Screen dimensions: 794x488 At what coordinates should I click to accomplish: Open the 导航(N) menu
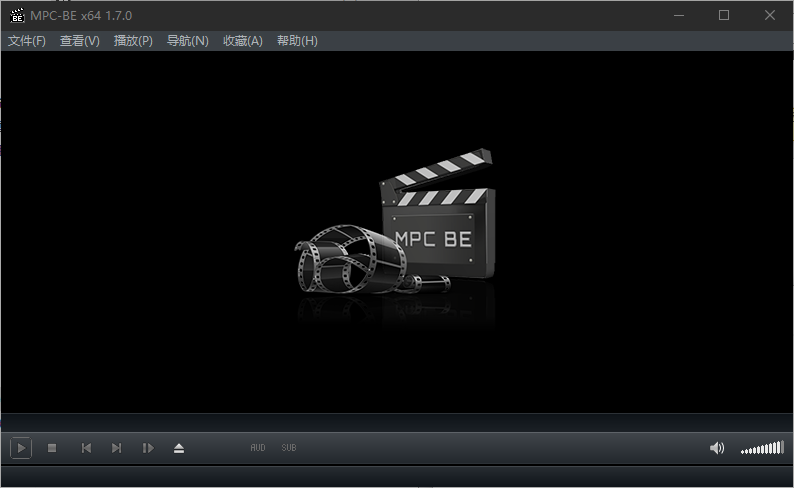[188, 40]
